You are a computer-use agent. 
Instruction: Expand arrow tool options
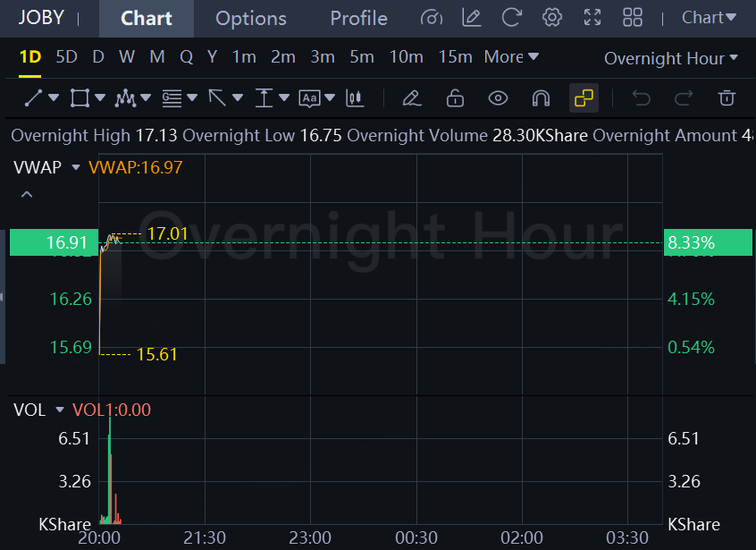(x=238, y=98)
